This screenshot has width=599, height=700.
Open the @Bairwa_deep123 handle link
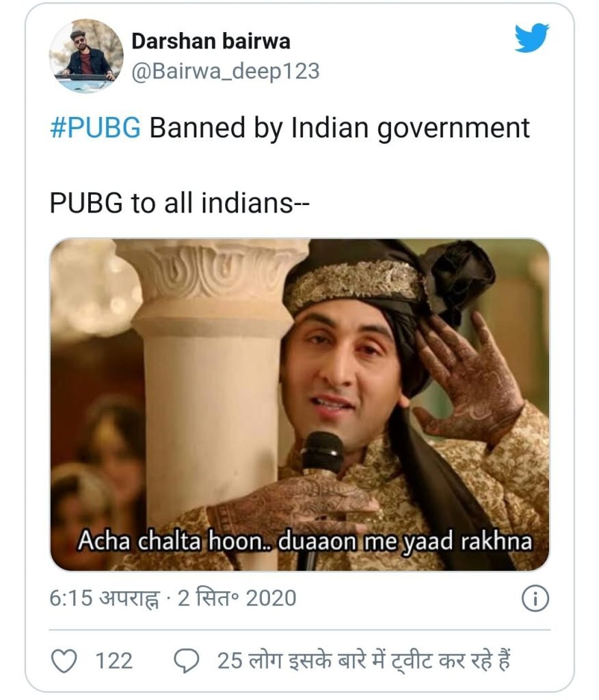click(x=226, y=71)
